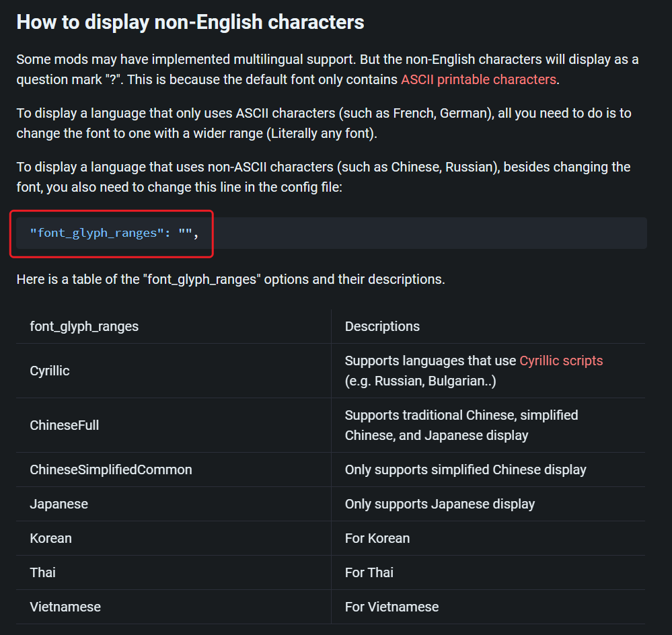672x635 pixels.
Task: Click the How to display non-English characters heading
Action: coord(190,22)
